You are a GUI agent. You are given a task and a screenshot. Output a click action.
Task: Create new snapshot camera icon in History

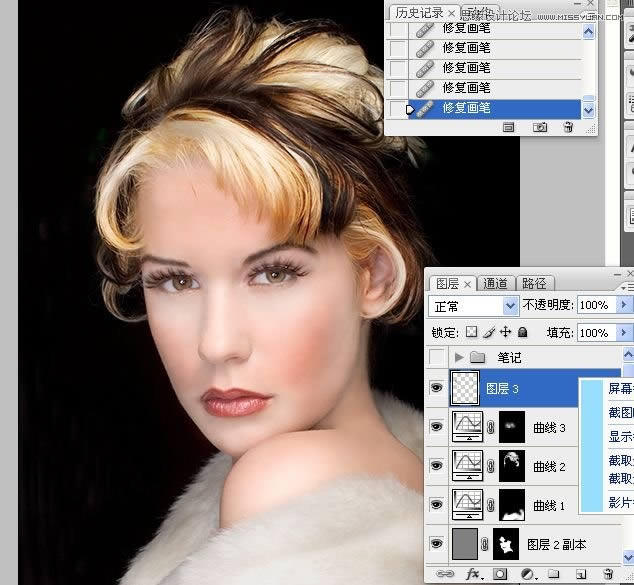[540, 127]
